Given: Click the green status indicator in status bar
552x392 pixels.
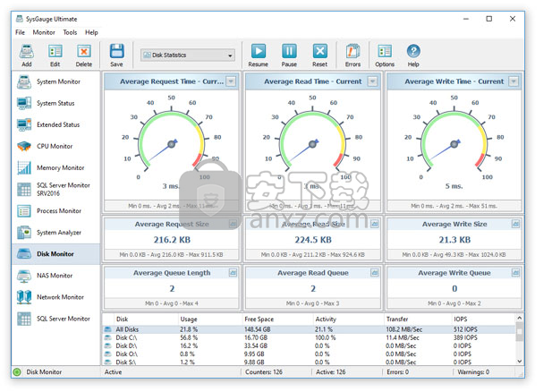Looking at the screenshot, I should [17, 372].
